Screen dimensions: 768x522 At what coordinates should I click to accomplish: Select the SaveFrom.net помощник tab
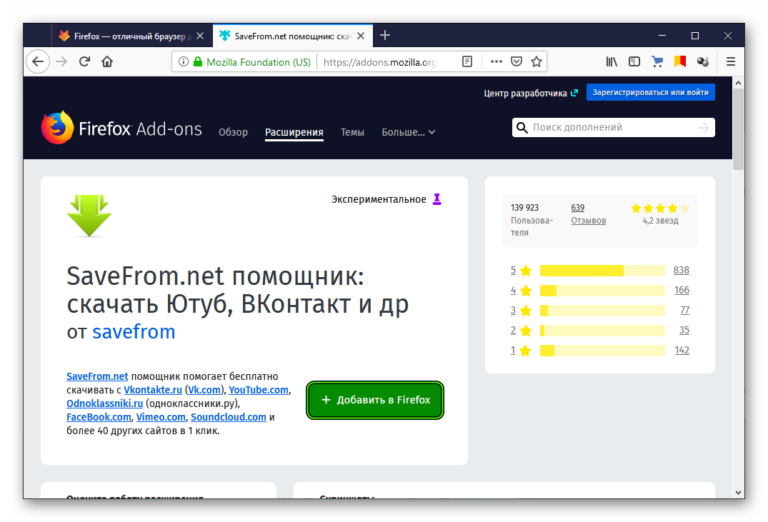click(292, 36)
